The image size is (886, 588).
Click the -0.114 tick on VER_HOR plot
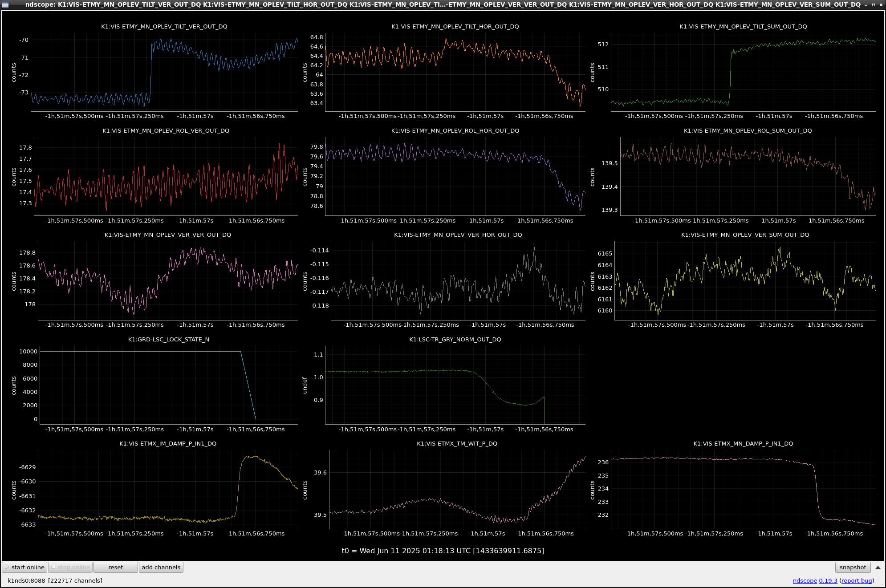click(x=320, y=251)
